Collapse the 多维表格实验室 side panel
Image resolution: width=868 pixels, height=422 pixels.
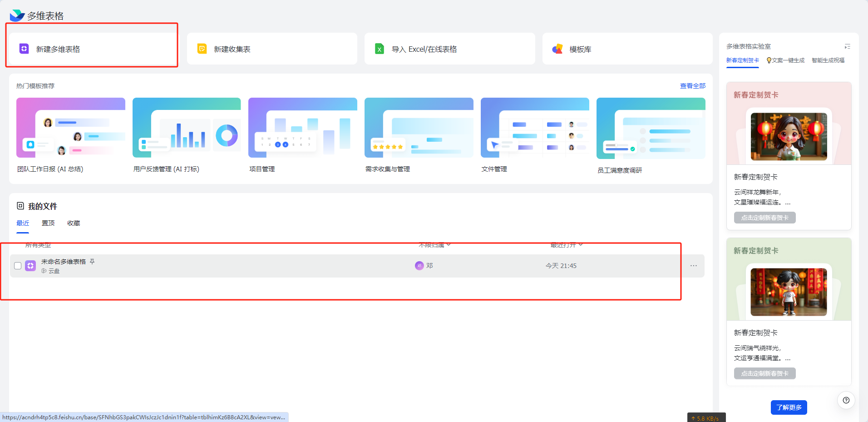click(847, 46)
